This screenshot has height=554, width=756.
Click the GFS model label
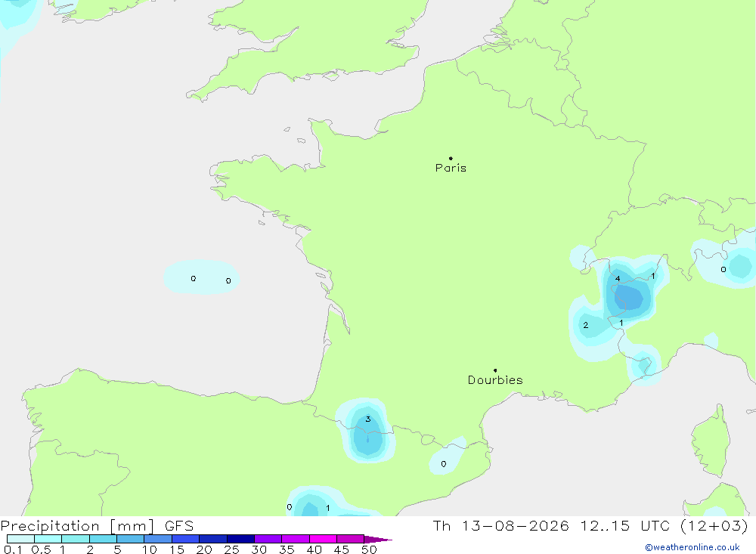pos(179,525)
